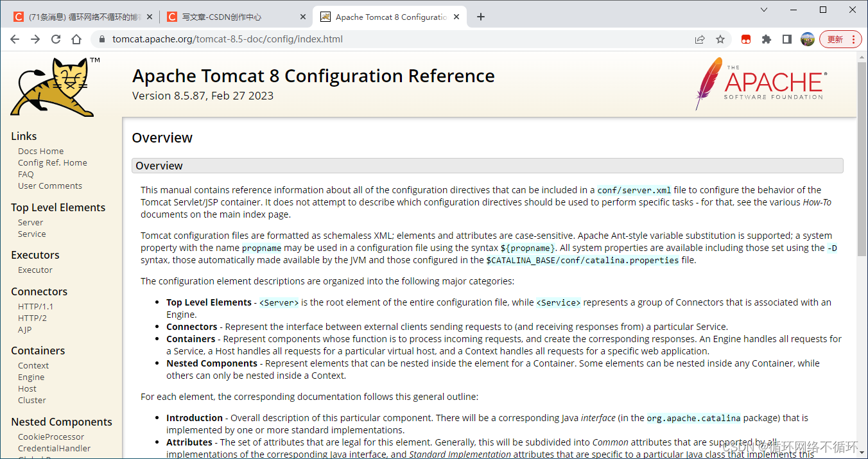Click the 更新 update button

point(840,39)
